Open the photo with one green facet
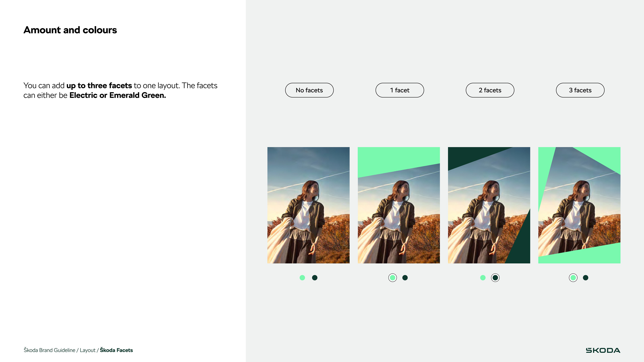Viewport: 644px width, 362px height. 398,205
